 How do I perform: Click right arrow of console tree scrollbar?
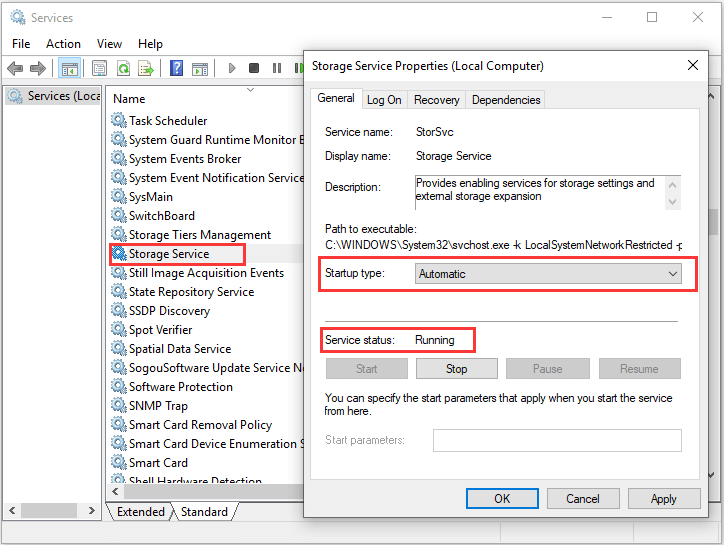coord(92,510)
